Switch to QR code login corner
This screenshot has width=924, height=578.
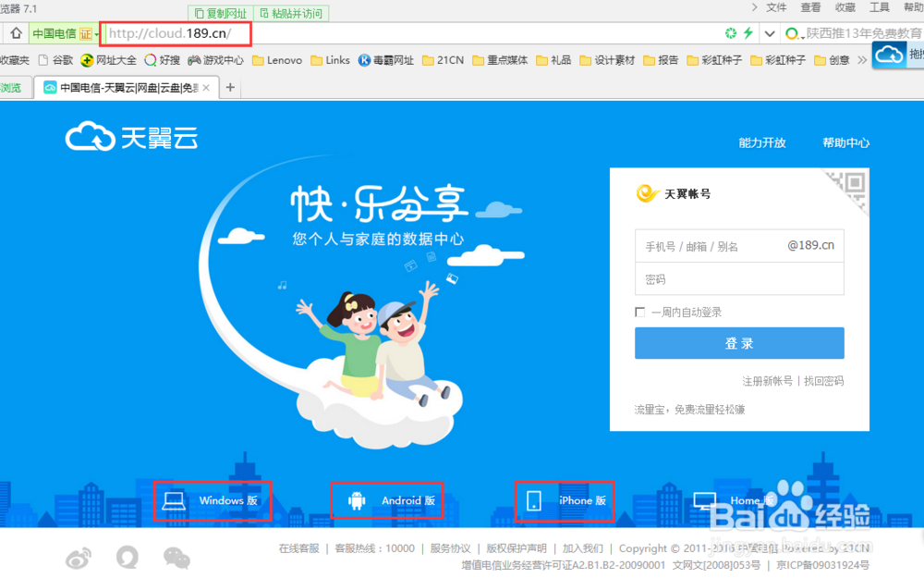coord(852,187)
